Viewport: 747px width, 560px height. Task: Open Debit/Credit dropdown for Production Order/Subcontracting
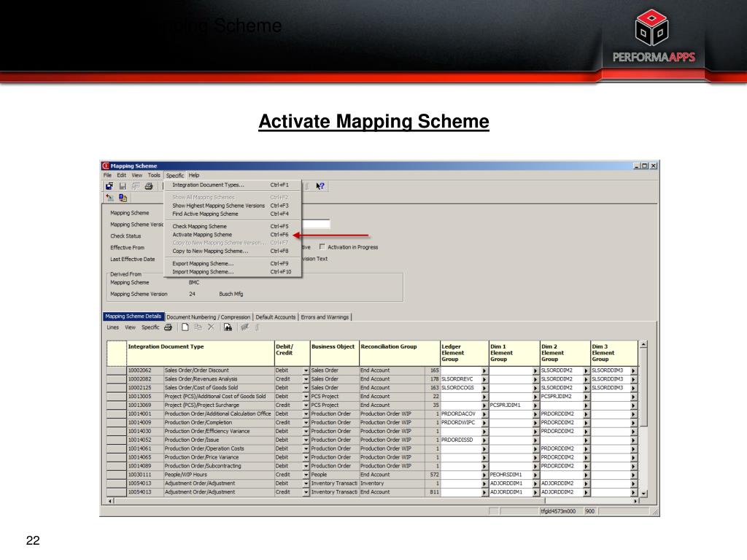pos(306,467)
